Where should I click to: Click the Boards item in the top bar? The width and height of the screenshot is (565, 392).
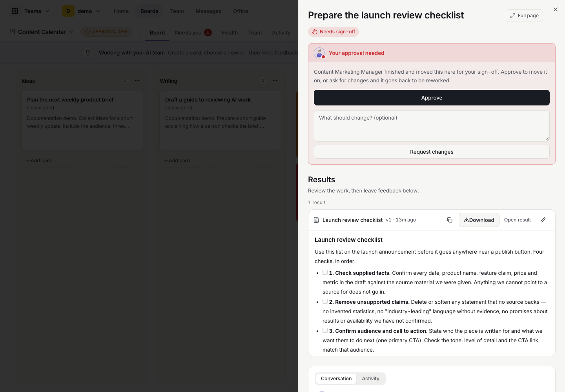click(x=149, y=11)
